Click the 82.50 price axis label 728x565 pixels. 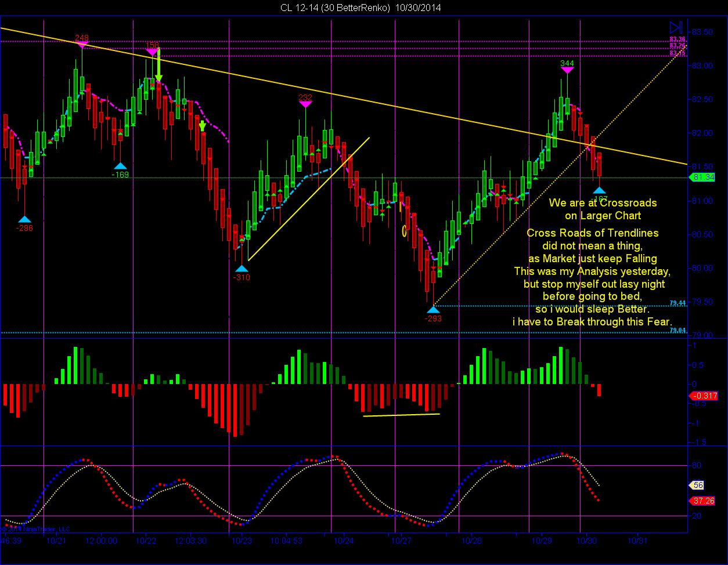pos(703,99)
